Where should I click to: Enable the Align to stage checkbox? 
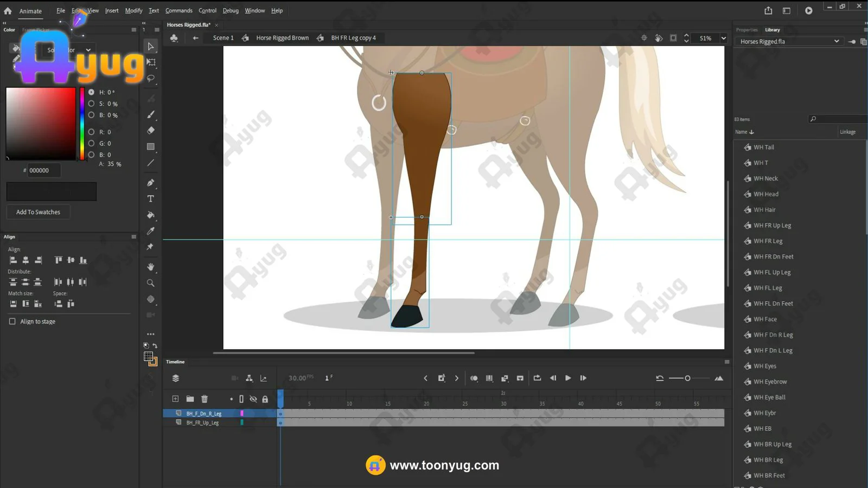tap(12, 322)
